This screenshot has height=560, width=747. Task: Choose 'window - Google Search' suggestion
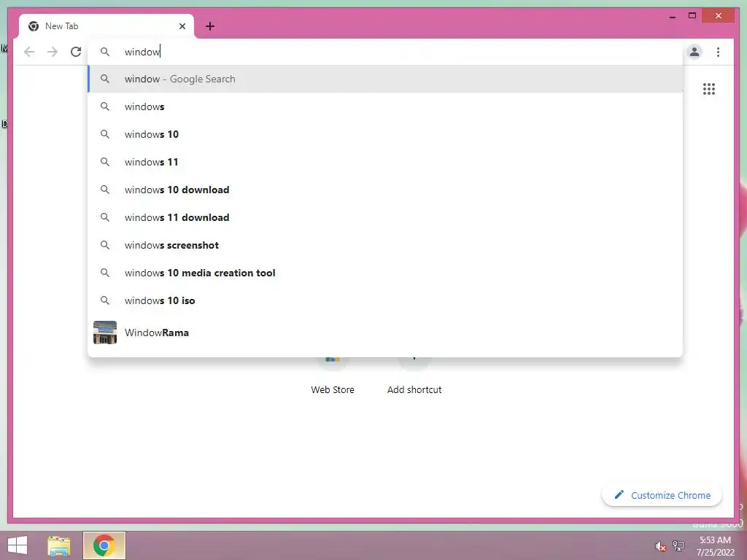coord(385,79)
